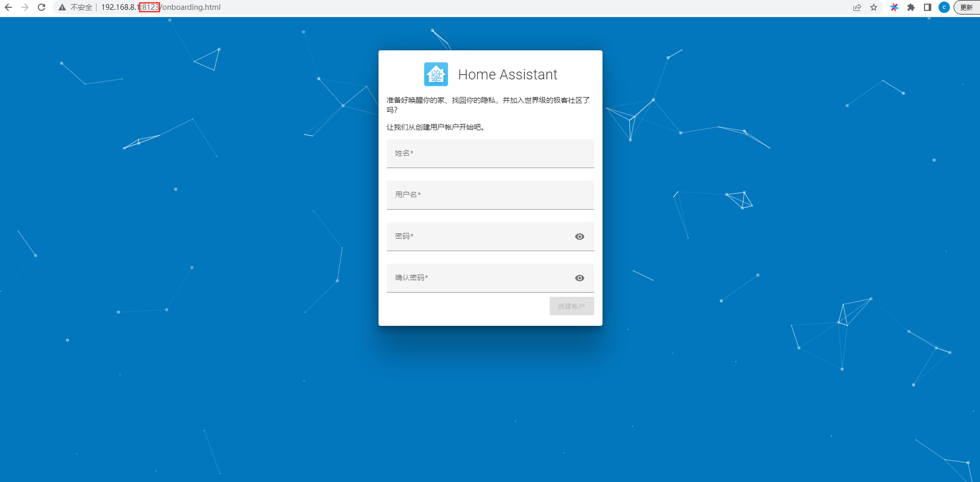Open the colorful asterisk extension

894,7
